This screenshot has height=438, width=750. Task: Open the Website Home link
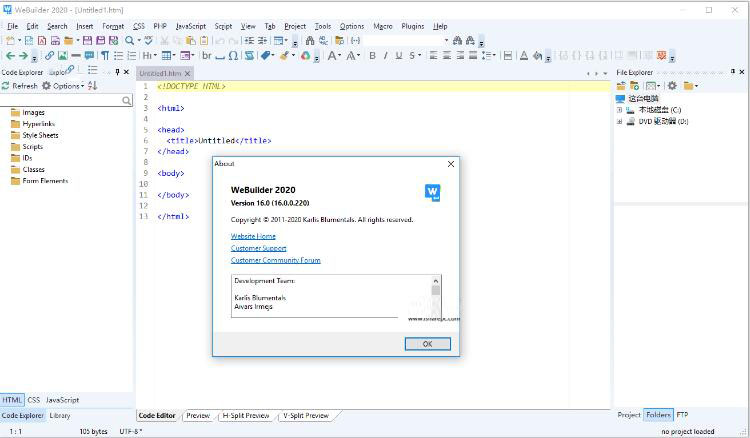pos(253,236)
